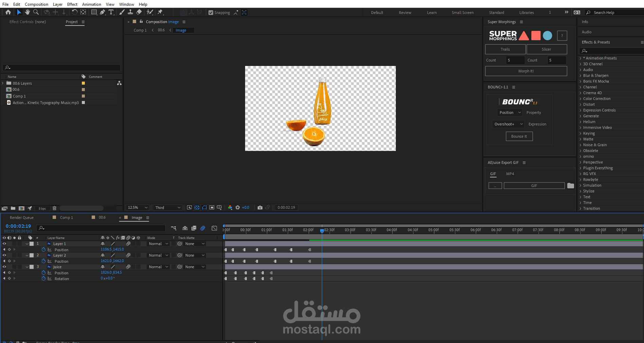Expand the 00.6 Layers folder

coord(3,83)
